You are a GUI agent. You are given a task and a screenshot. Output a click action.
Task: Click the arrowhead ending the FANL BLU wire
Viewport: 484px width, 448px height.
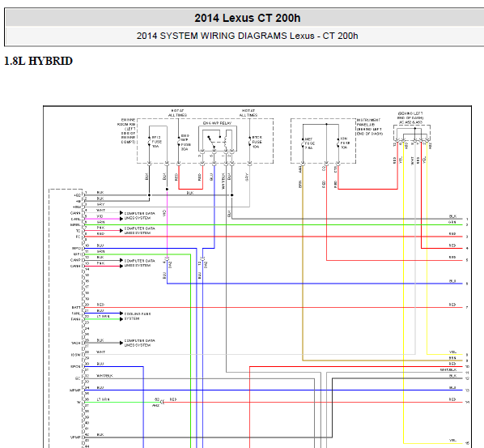coord(121,314)
